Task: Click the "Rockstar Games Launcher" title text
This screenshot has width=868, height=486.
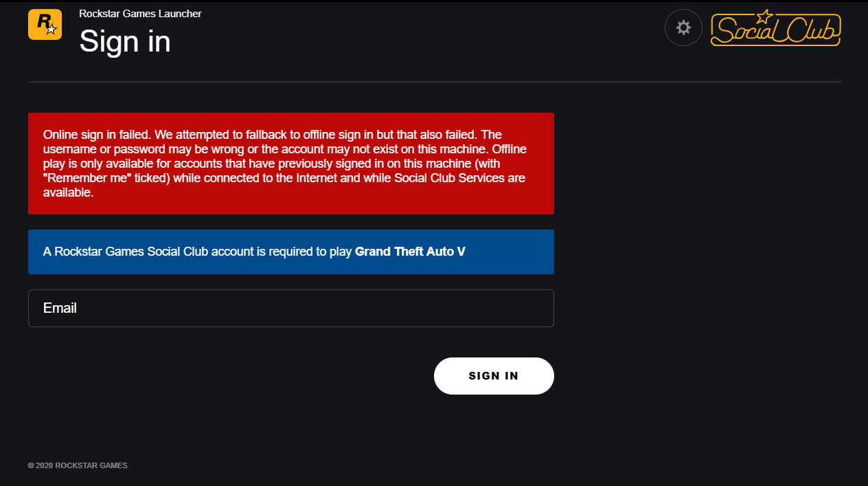Action: (140, 14)
